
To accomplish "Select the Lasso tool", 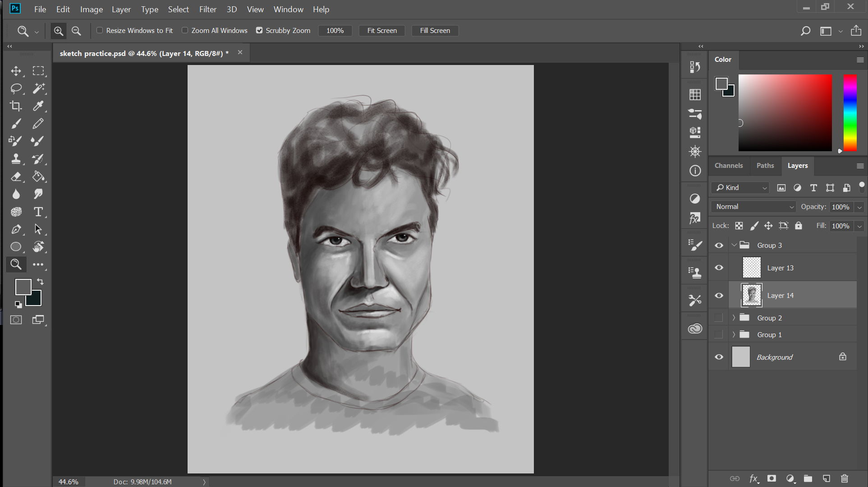I will tap(16, 88).
